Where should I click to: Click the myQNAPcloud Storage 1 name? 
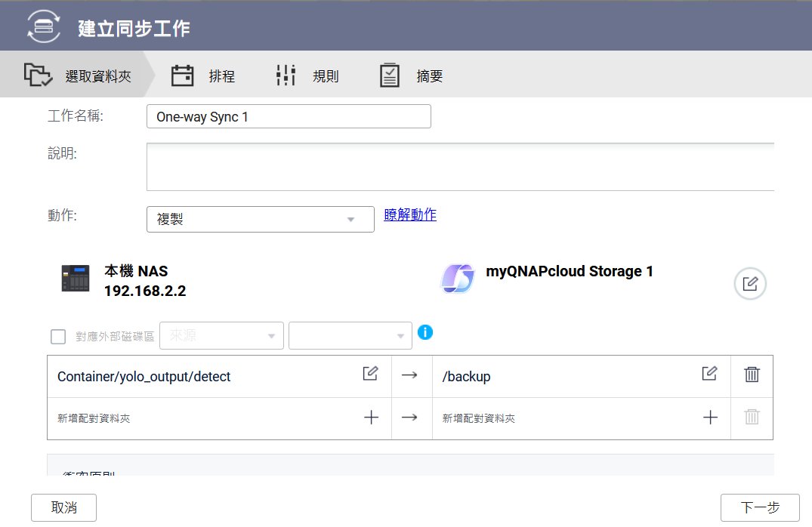click(569, 271)
